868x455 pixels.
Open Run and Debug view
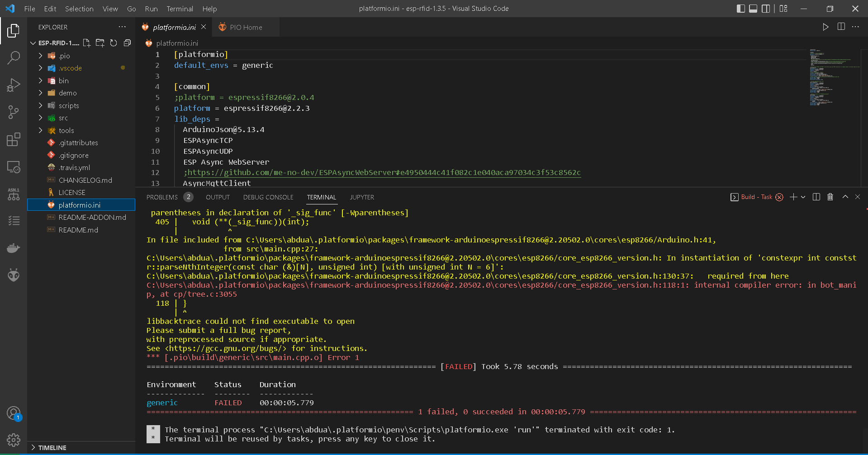14,85
